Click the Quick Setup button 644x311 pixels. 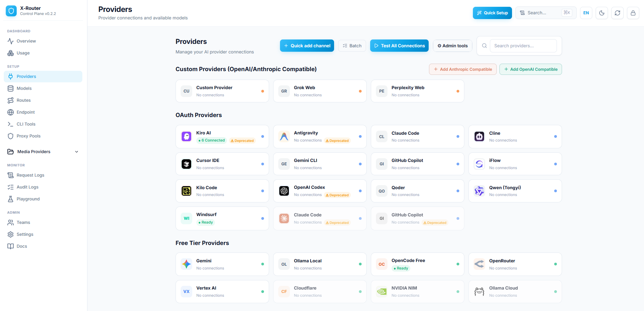[x=492, y=13]
